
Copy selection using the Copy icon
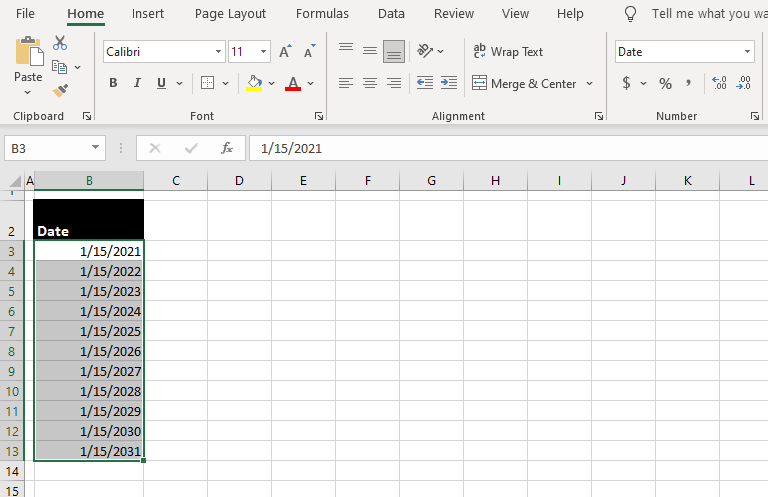(x=60, y=67)
